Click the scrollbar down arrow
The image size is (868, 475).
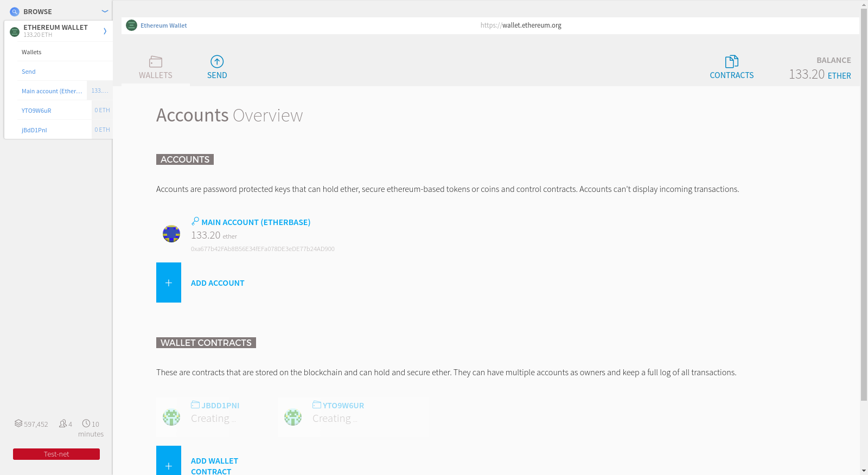[864, 471]
